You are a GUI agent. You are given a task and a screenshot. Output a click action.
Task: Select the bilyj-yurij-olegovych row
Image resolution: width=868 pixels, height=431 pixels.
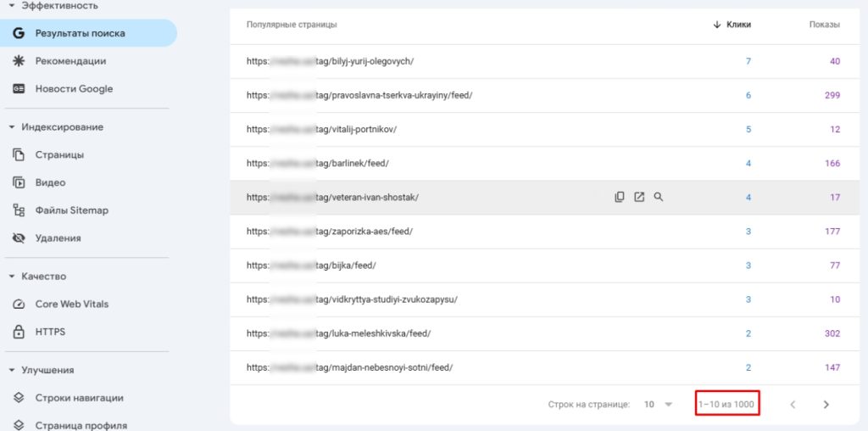pyautogui.click(x=545, y=61)
